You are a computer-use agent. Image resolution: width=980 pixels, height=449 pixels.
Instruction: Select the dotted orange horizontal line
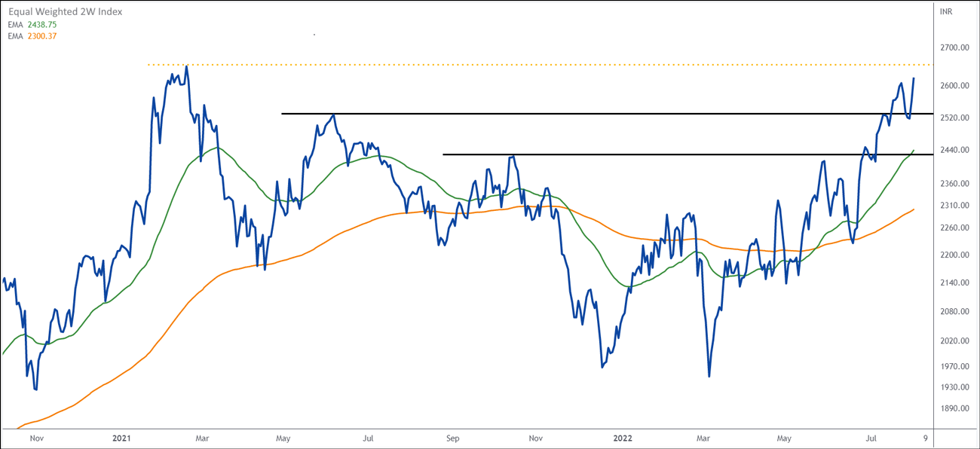[x=528, y=65]
